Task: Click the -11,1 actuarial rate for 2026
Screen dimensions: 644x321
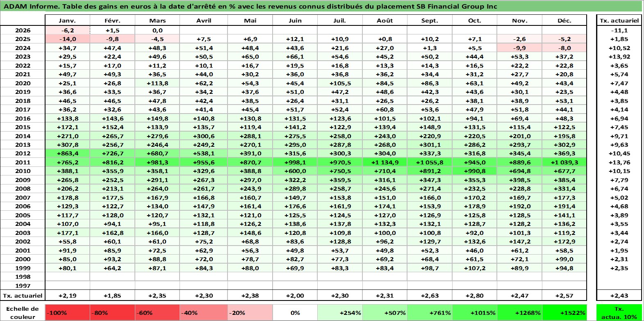Action: coord(619,30)
